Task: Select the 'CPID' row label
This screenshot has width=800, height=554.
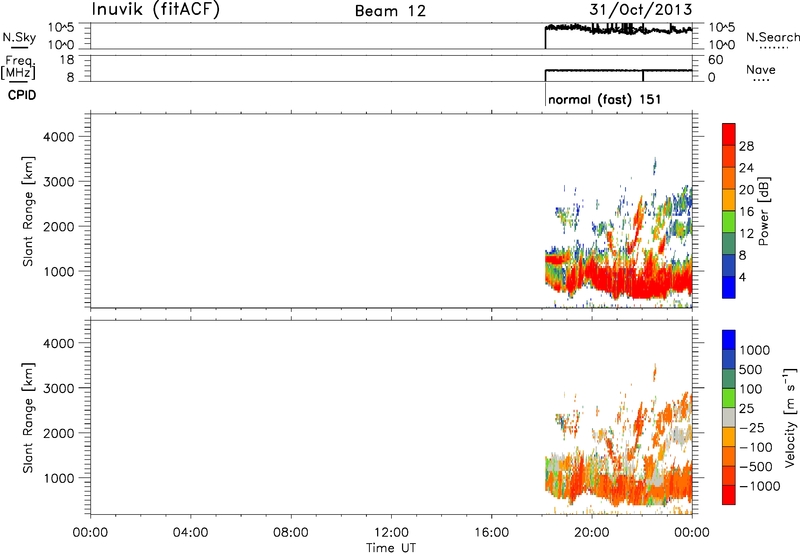Action: pyautogui.click(x=22, y=95)
